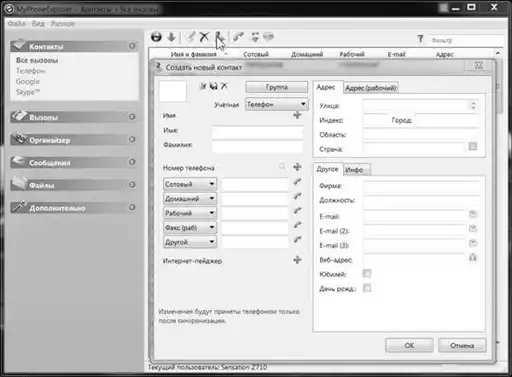Click the filter funnel icon
The image size is (512, 377).
[x=420, y=39]
